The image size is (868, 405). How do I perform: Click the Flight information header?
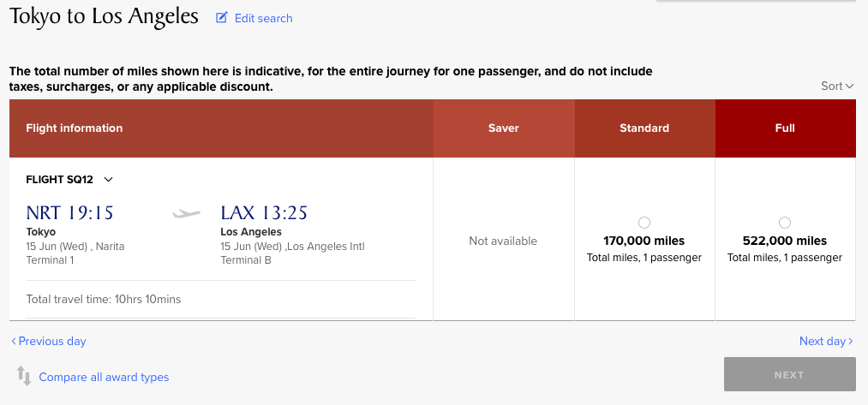tap(75, 128)
